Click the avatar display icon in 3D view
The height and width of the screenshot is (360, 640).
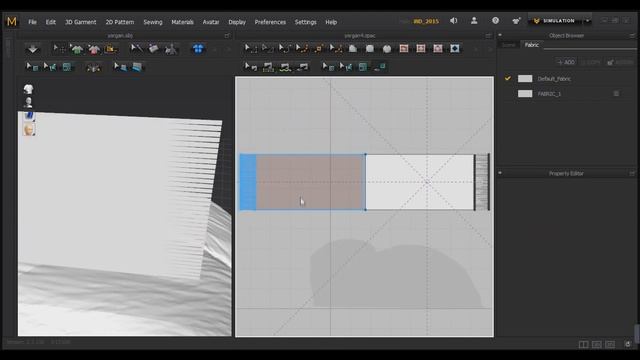(28, 102)
